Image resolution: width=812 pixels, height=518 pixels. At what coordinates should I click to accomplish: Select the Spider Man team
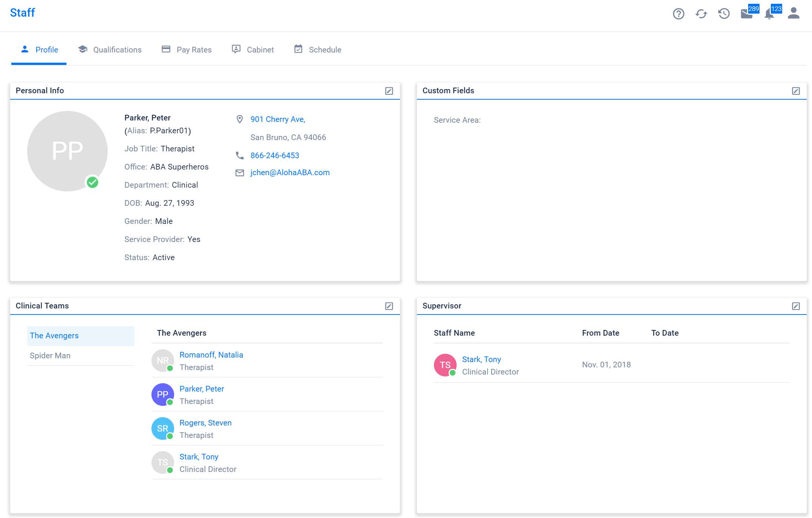pos(50,356)
